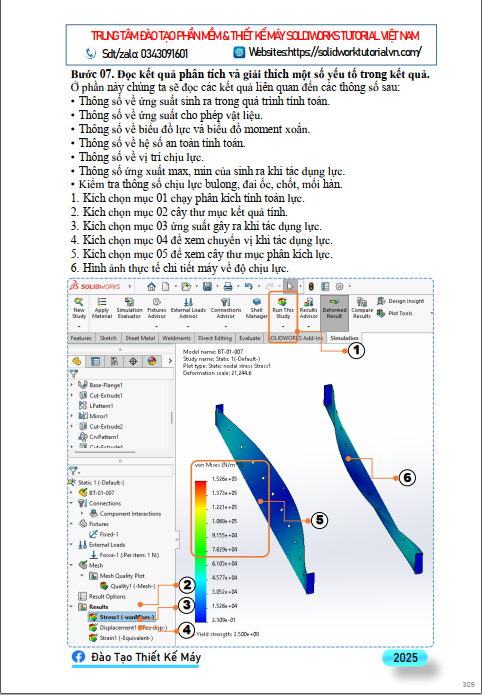The width and height of the screenshot is (482, 695).
Task: Switch to the Evaluate tab
Action: click(250, 338)
